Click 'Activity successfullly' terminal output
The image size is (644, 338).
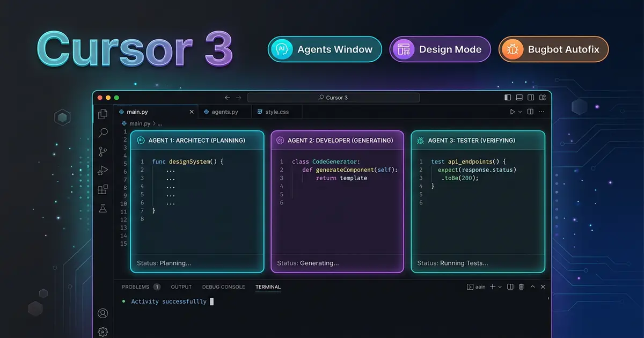(x=169, y=302)
